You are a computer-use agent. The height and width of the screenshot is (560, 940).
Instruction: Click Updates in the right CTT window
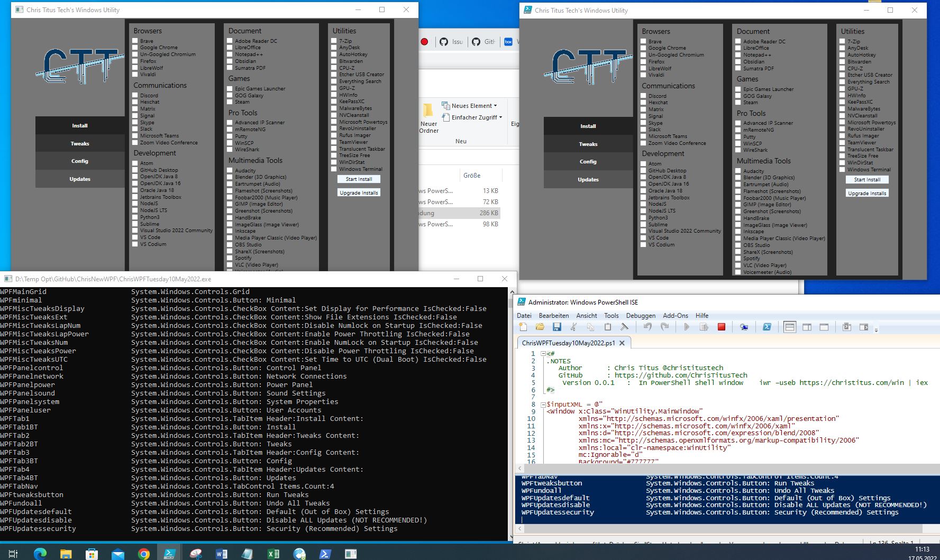588,179
